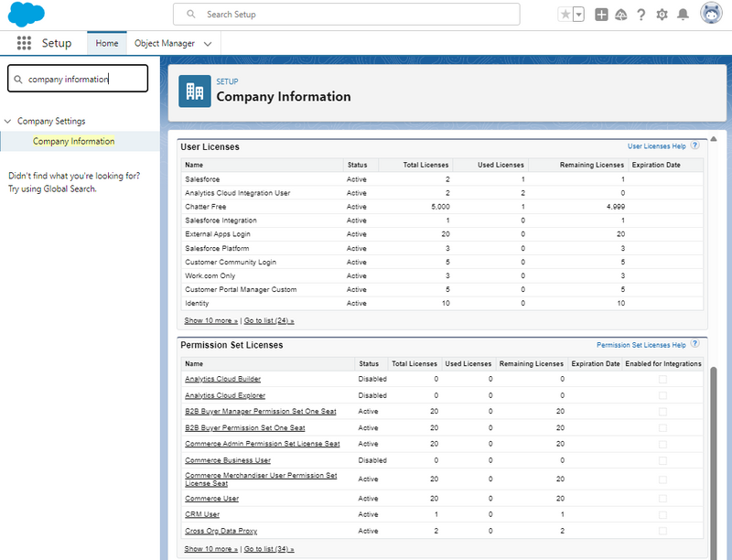Go to list (24) of user licenses
Image resolution: width=732 pixels, height=560 pixels.
tap(269, 320)
